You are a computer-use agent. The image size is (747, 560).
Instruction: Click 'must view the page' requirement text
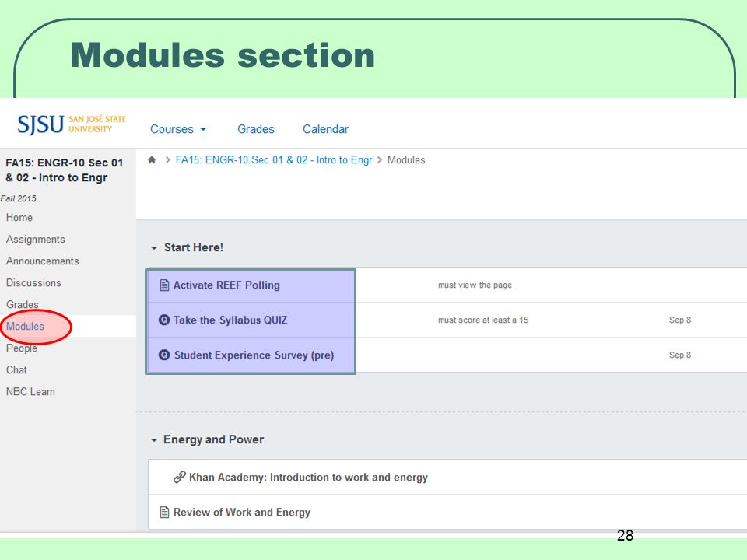475,285
